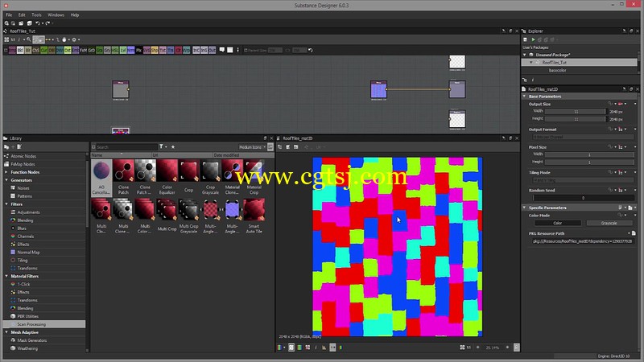Add a Grayscale Conversion (Gry) node
The image size is (644, 362).
(x=107, y=50)
